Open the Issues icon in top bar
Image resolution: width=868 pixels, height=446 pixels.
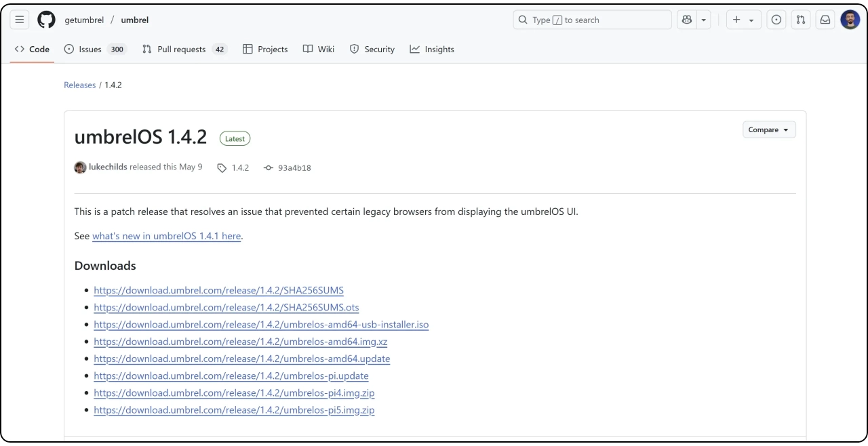point(776,20)
